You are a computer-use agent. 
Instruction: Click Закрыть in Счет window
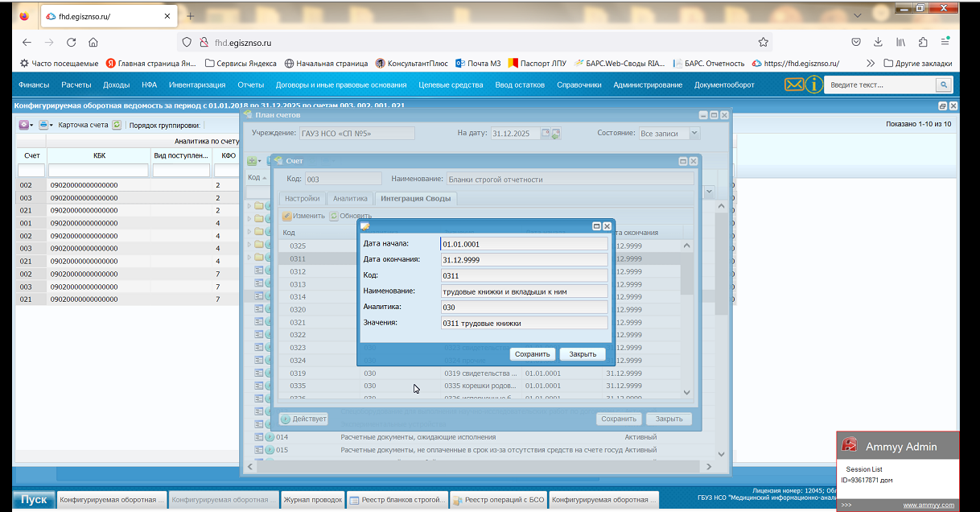click(x=669, y=419)
